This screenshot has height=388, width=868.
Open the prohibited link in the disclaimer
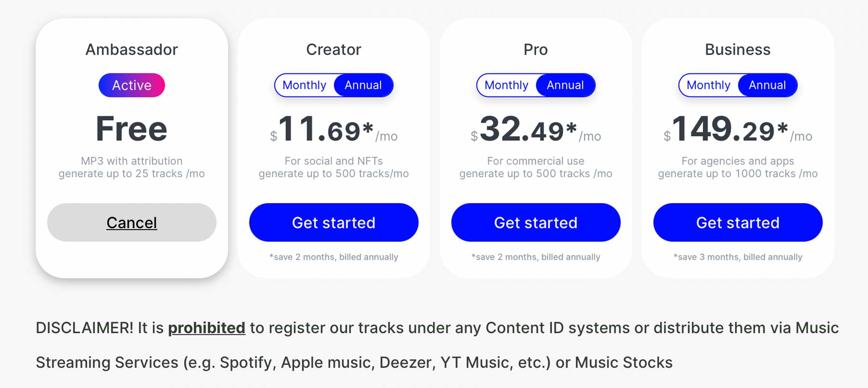coord(206,328)
